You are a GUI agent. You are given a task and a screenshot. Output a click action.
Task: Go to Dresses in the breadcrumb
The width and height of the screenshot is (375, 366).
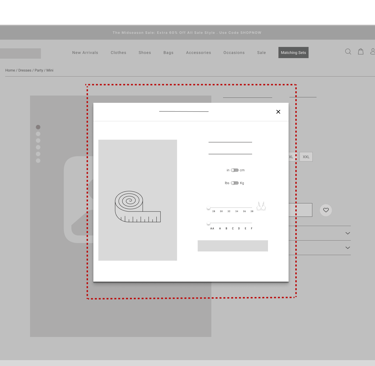(x=25, y=70)
